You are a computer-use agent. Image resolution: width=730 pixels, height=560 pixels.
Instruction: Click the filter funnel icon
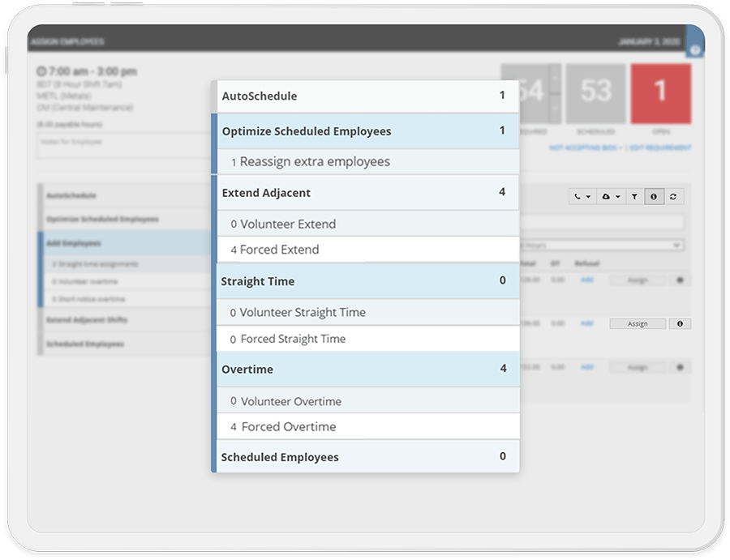pos(634,196)
